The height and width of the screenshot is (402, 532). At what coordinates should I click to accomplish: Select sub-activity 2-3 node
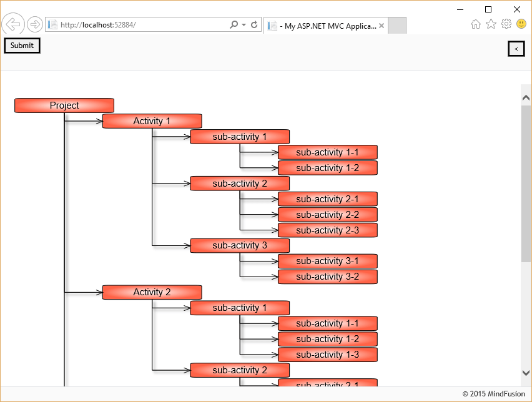pyautogui.click(x=327, y=230)
